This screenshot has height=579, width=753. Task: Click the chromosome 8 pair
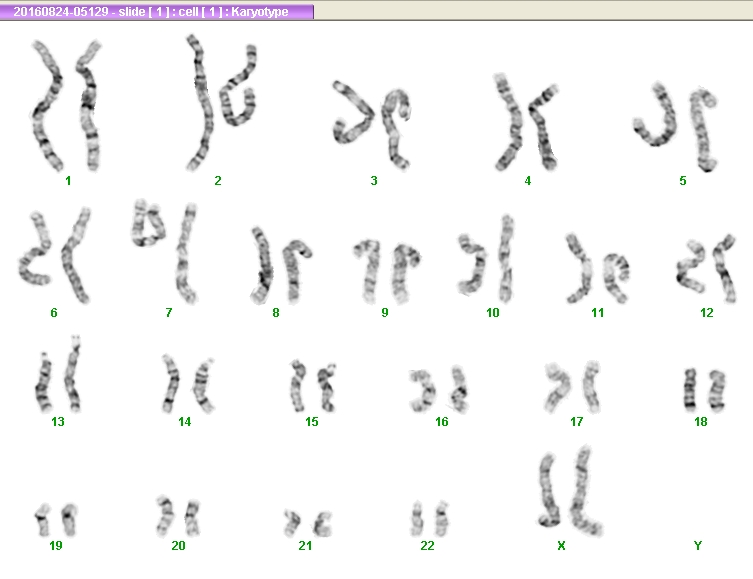[281, 266]
